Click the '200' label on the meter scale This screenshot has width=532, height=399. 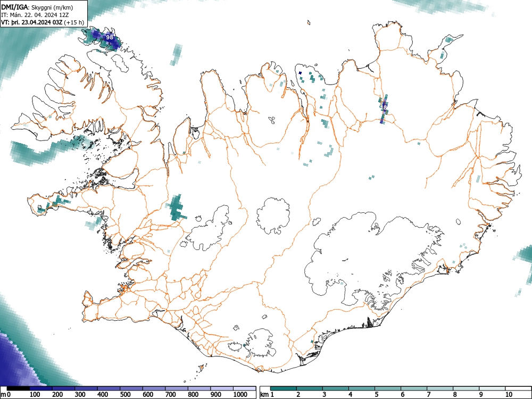coord(57,395)
